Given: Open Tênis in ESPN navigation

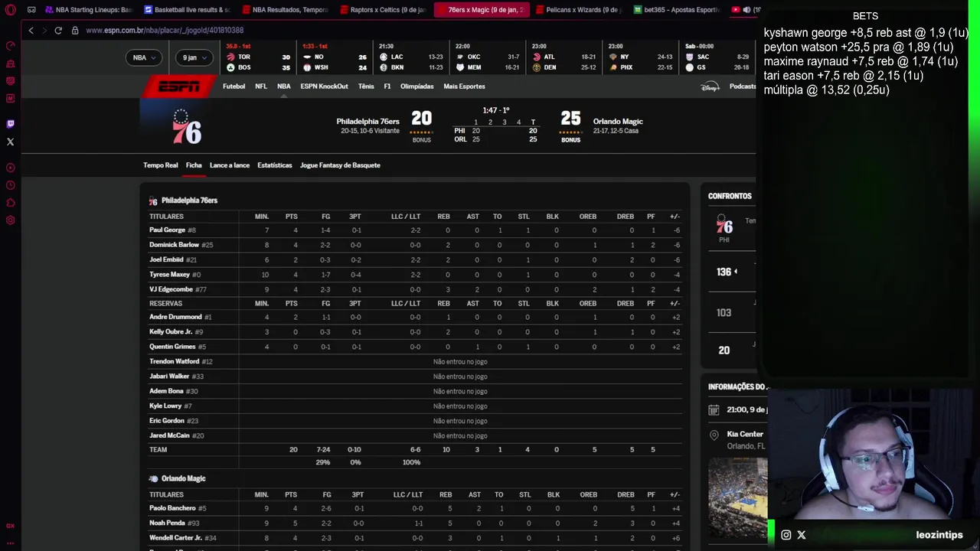Looking at the screenshot, I should pyautogui.click(x=366, y=86).
